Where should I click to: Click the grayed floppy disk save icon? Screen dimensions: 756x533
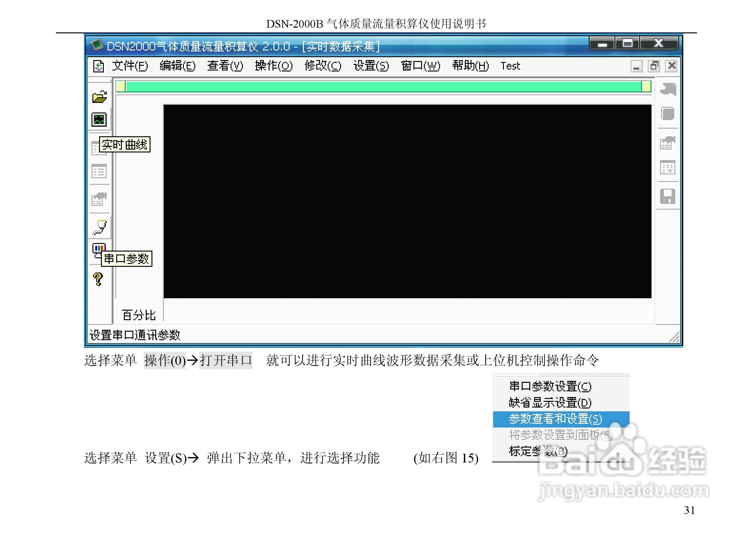pyautogui.click(x=667, y=196)
